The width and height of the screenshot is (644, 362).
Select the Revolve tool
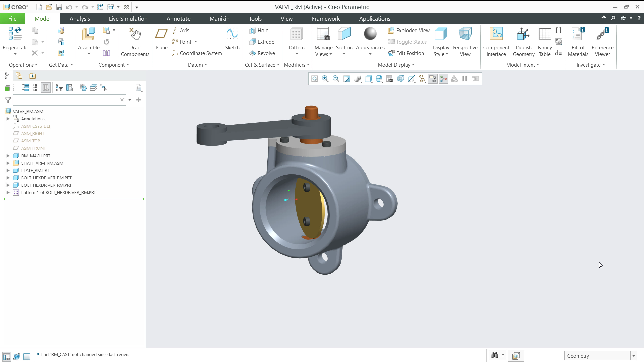pyautogui.click(x=262, y=53)
